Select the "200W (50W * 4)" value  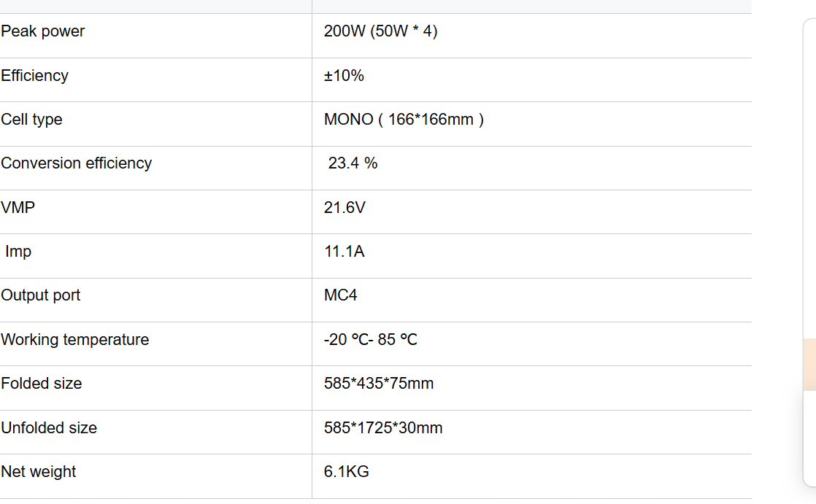380,31
